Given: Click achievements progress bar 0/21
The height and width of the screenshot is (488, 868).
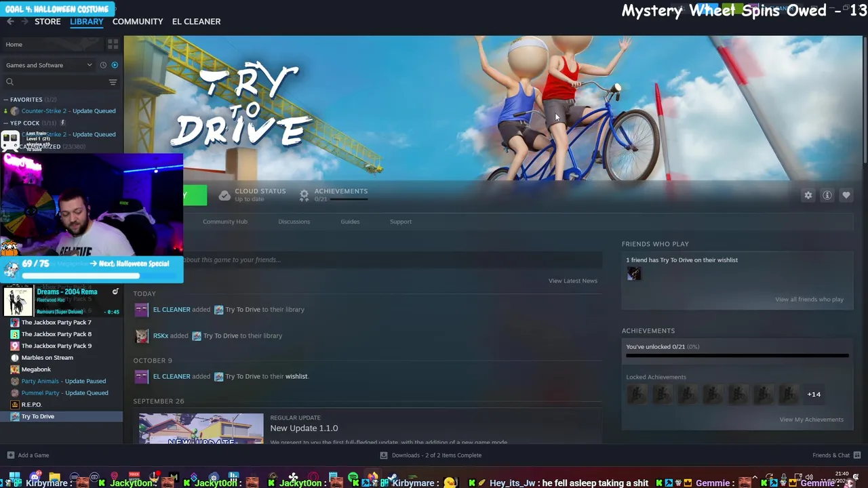Looking at the screenshot, I should coord(737,355).
